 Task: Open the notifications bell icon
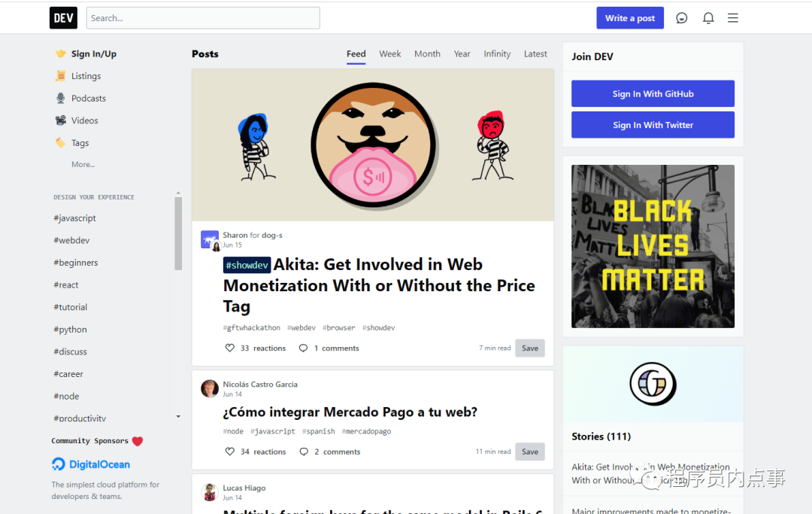[708, 18]
